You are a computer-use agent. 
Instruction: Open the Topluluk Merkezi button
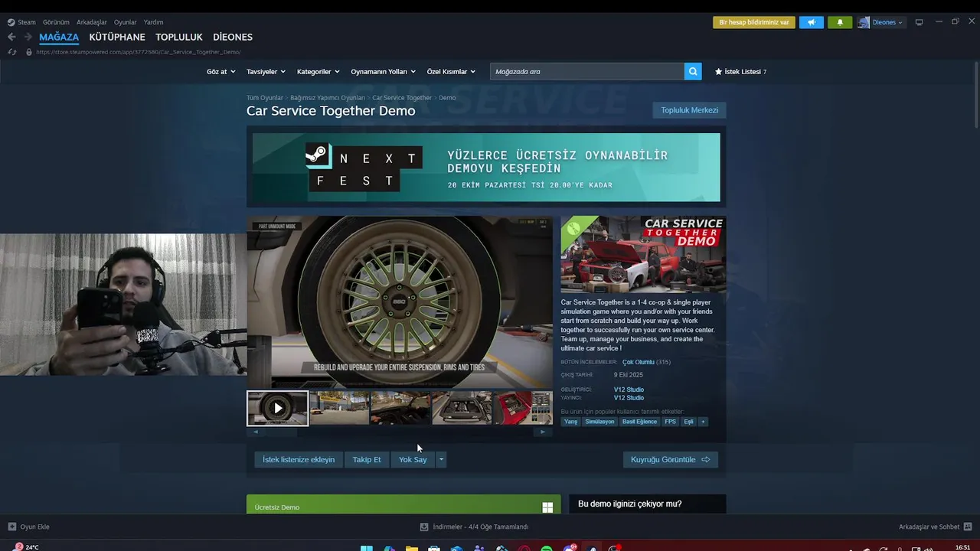tap(689, 110)
